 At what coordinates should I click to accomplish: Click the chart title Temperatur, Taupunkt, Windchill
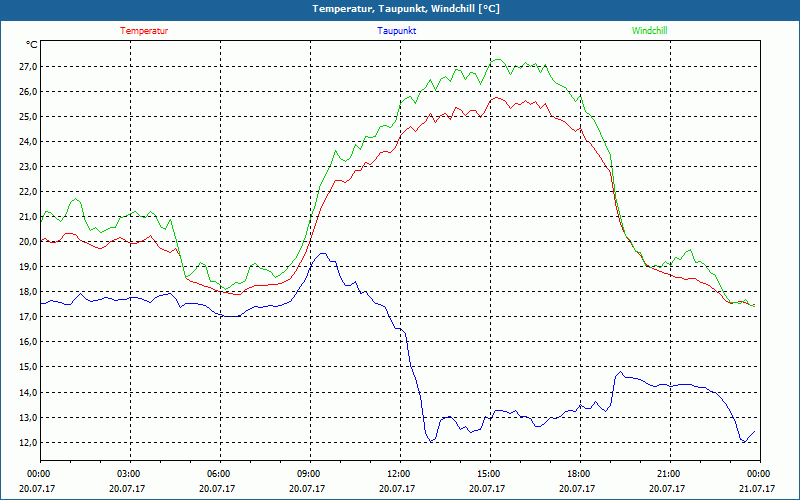point(406,9)
